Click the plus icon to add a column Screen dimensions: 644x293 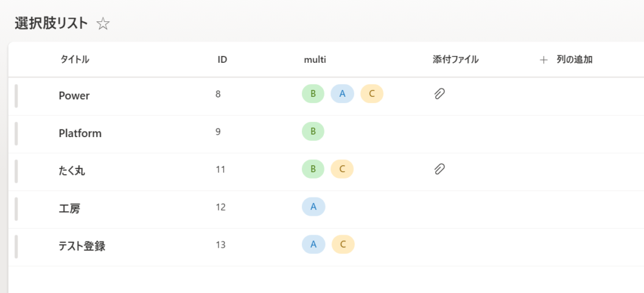544,60
